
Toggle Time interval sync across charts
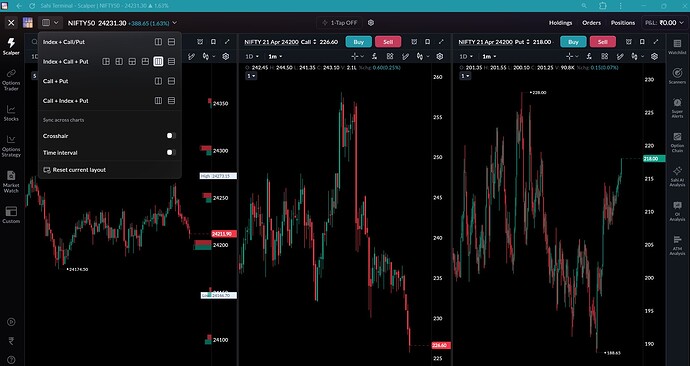point(171,153)
